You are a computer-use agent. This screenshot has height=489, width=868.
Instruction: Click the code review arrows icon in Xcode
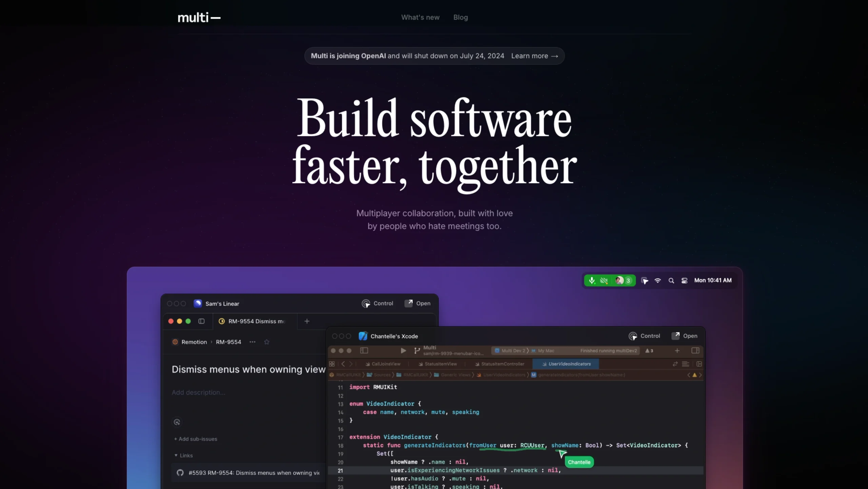[675, 364]
